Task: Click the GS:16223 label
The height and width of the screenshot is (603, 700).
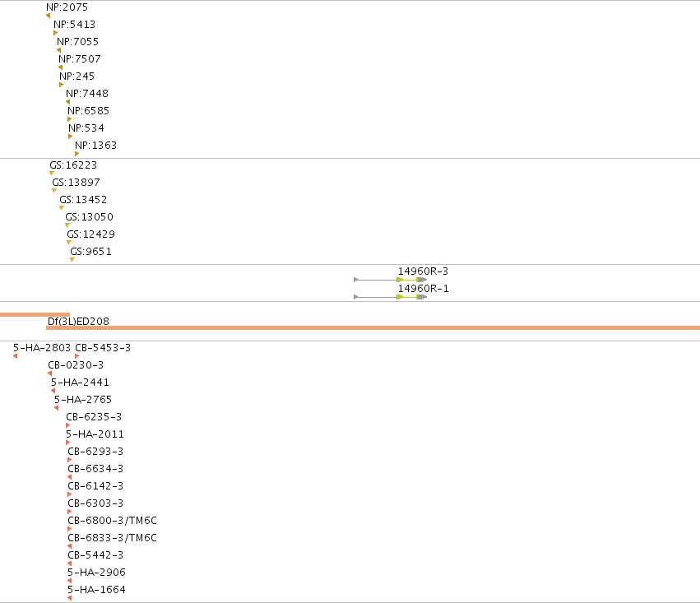Action: coord(73,165)
